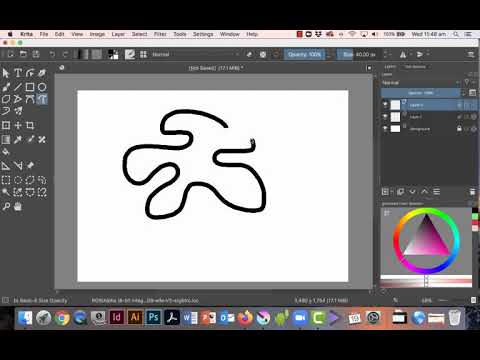Select the Zoom magnifier tool
The height and width of the screenshot is (360, 480).
tap(6, 207)
